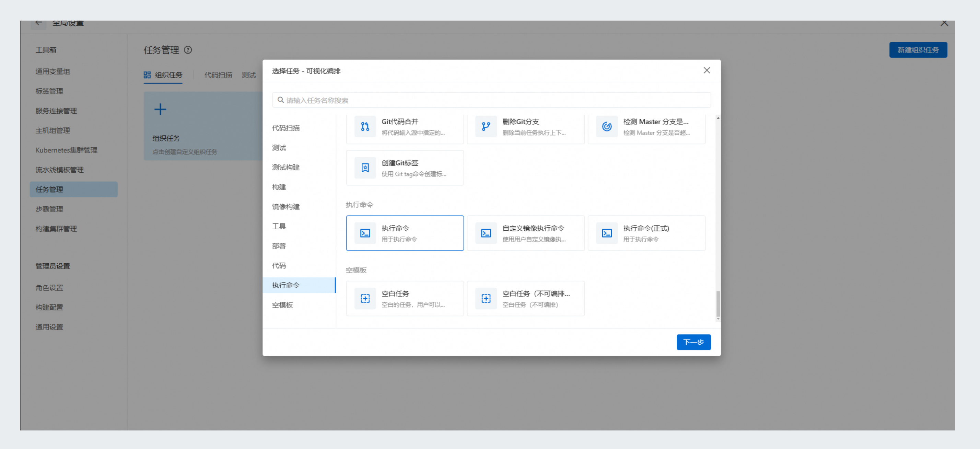Click the 空白任务(不可编排) plus-box icon

tap(486, 299)
